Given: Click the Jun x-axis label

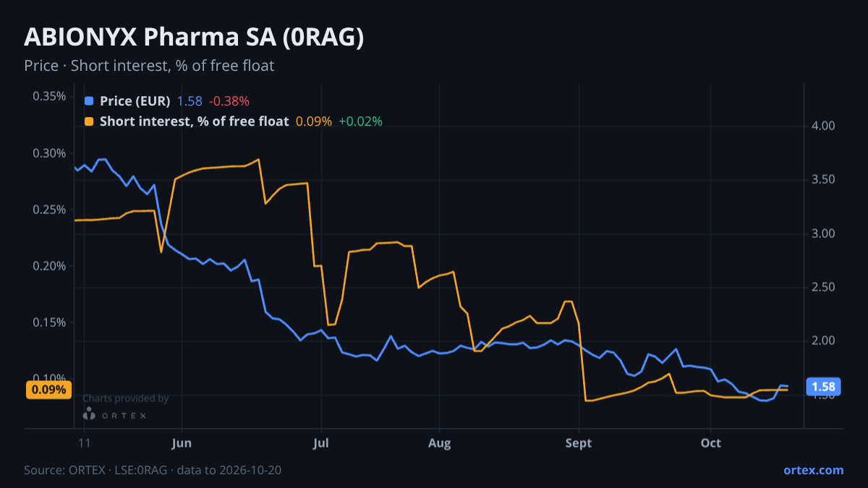Looking at the screenshot, I should [x=182, y=443].
